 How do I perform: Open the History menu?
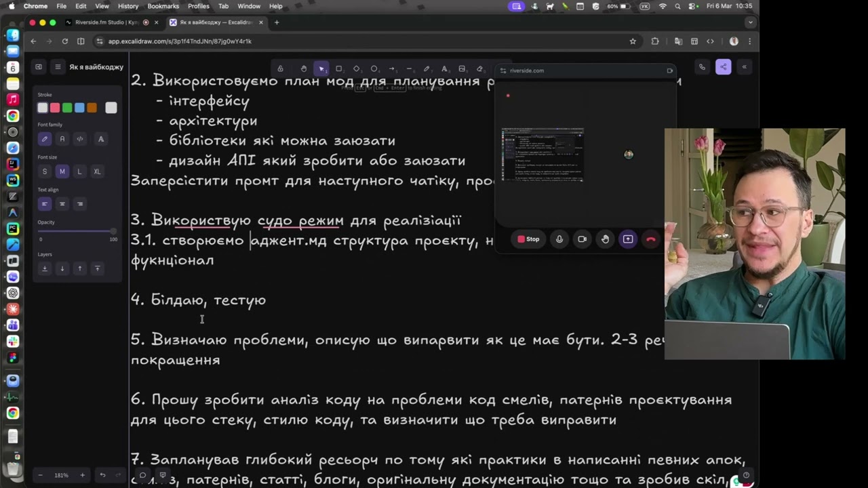point(128,6)
